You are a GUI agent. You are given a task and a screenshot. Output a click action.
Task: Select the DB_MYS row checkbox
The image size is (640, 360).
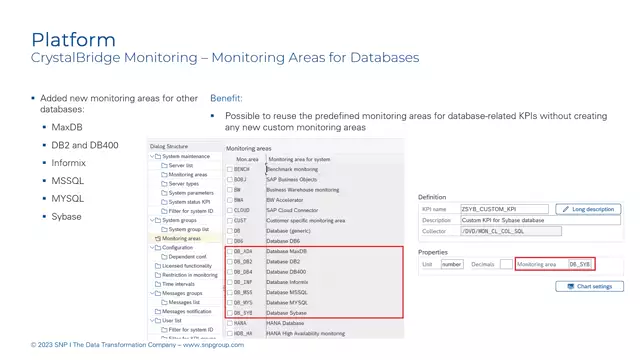coord(230,302)
